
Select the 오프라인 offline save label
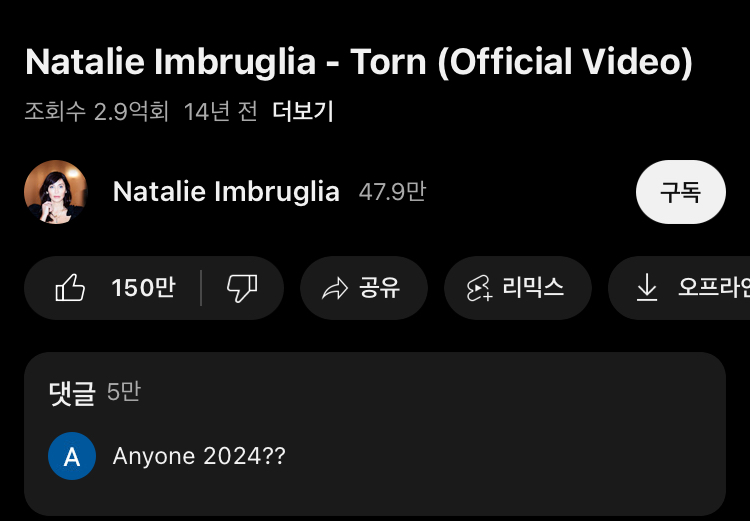[713, 288]
